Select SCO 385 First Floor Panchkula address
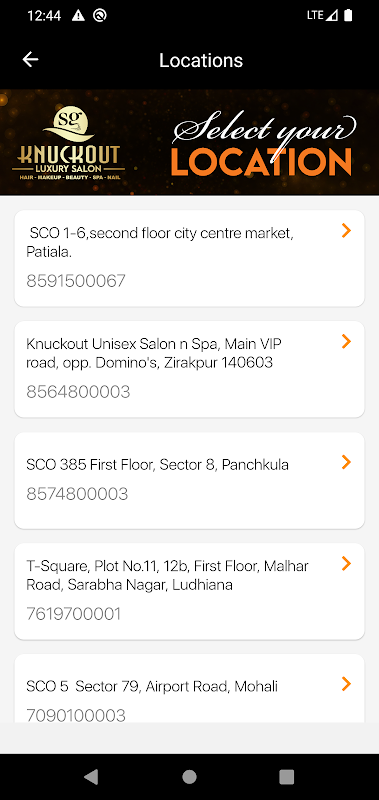 (x=157, y=465)
